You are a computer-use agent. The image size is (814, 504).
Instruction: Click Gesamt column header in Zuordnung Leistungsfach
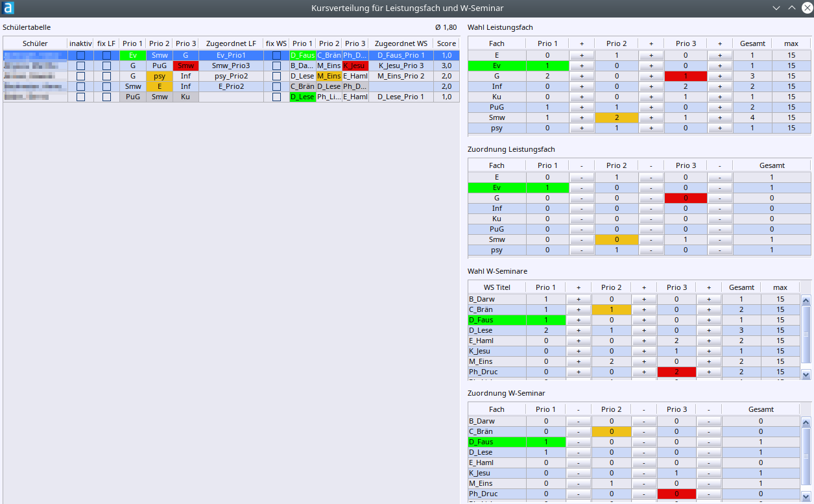tap(772, 165)
